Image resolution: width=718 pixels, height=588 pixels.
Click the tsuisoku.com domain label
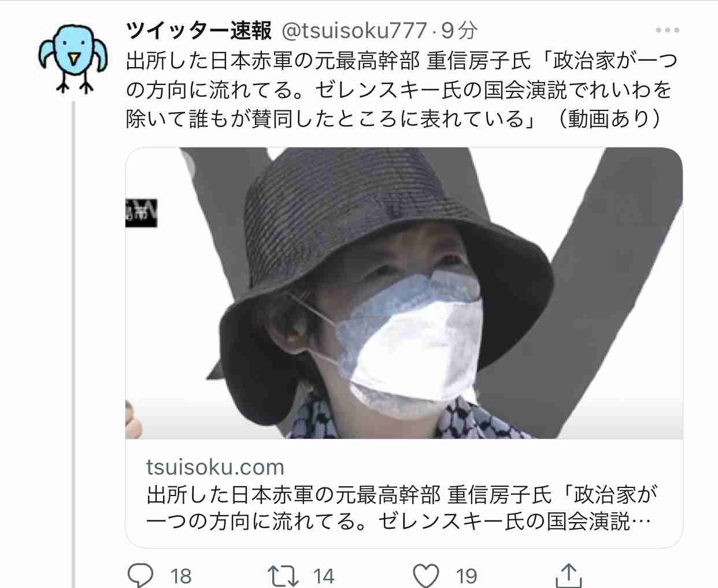(x=215, y=467)
